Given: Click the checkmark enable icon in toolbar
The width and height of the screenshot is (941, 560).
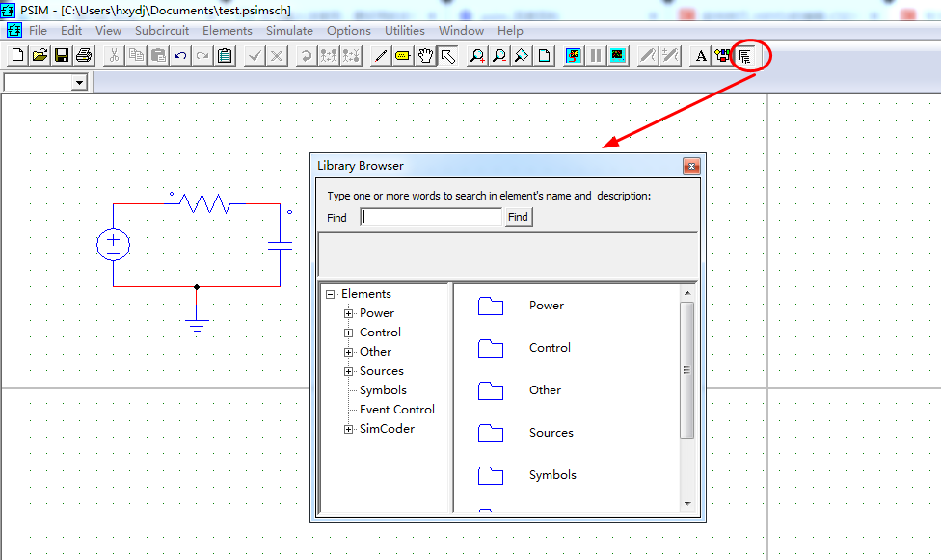Looking at the screenshot, I should (x=255, y=56).
